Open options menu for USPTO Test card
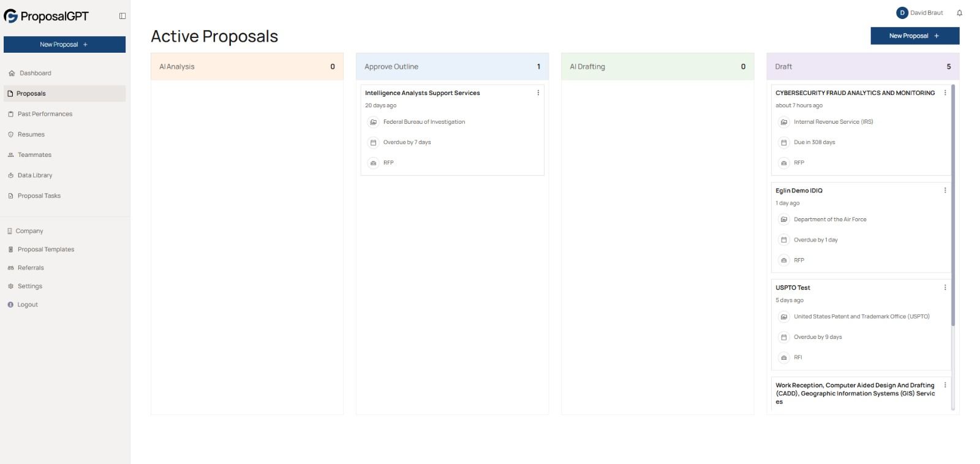The height and width of the screenshot is (464, 980). [944, 287]
